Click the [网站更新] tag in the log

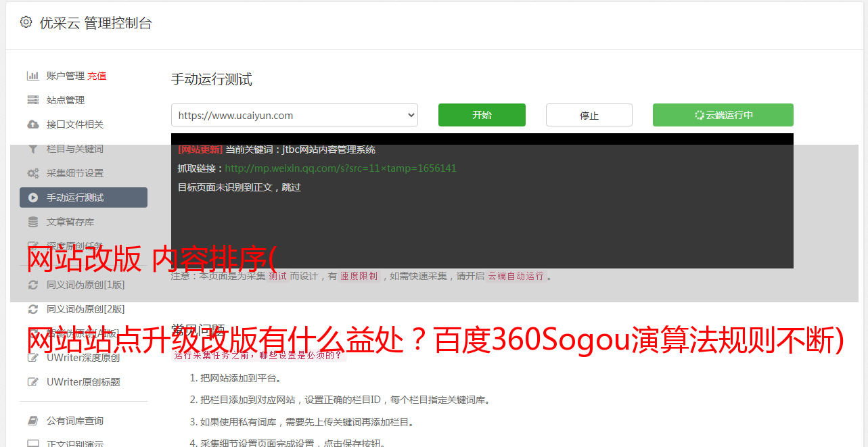coord(200,149)
